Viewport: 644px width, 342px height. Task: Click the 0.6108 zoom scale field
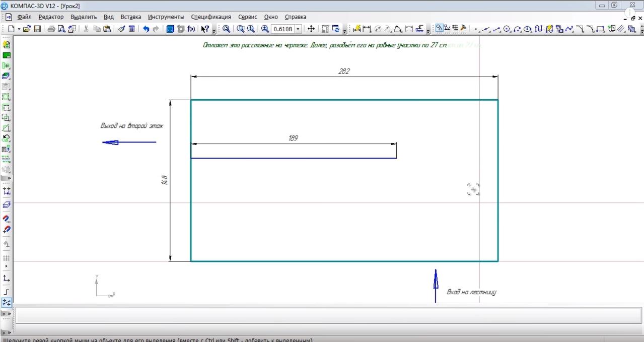[282, 29]
